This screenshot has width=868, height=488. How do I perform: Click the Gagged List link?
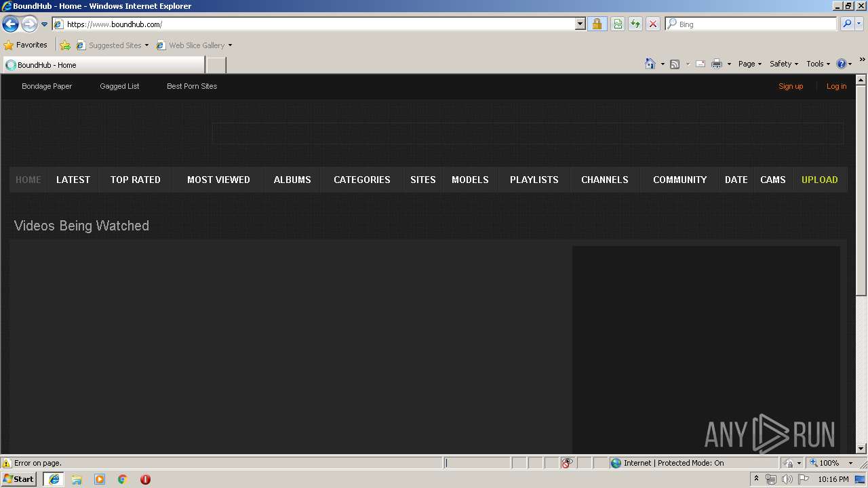(119, 86)
